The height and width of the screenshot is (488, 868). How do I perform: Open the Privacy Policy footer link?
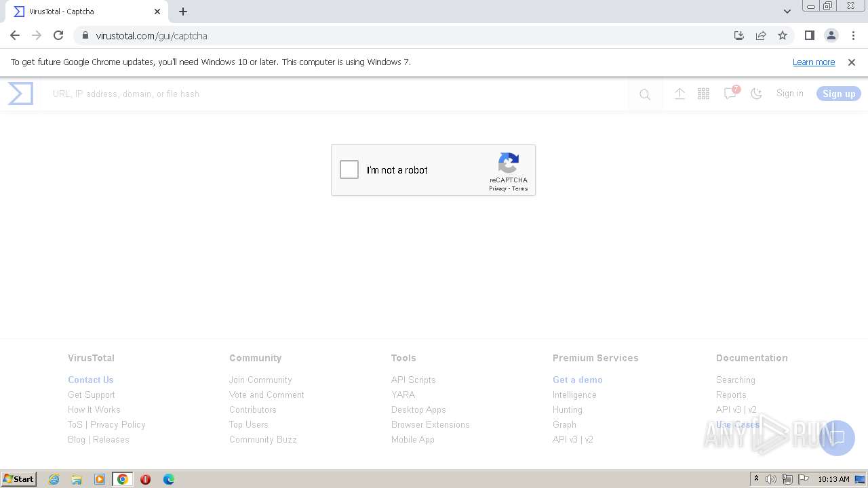coord(118,424)
